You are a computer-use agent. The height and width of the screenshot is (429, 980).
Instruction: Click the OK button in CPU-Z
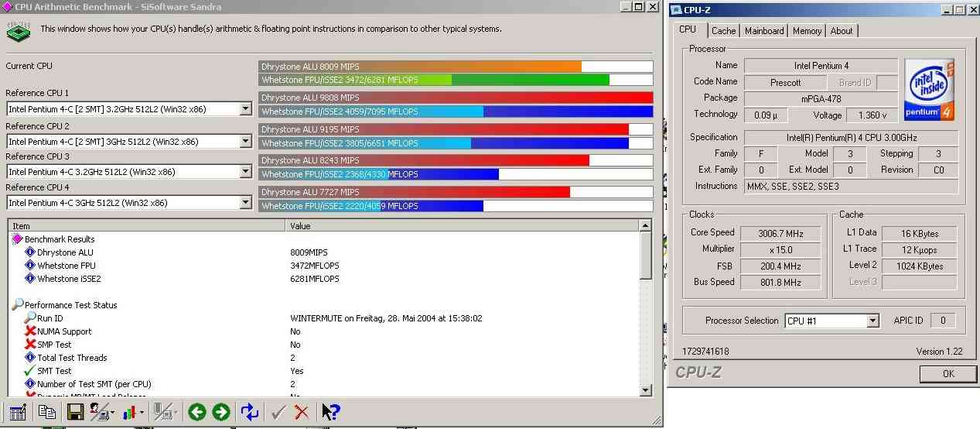point(948,373)
